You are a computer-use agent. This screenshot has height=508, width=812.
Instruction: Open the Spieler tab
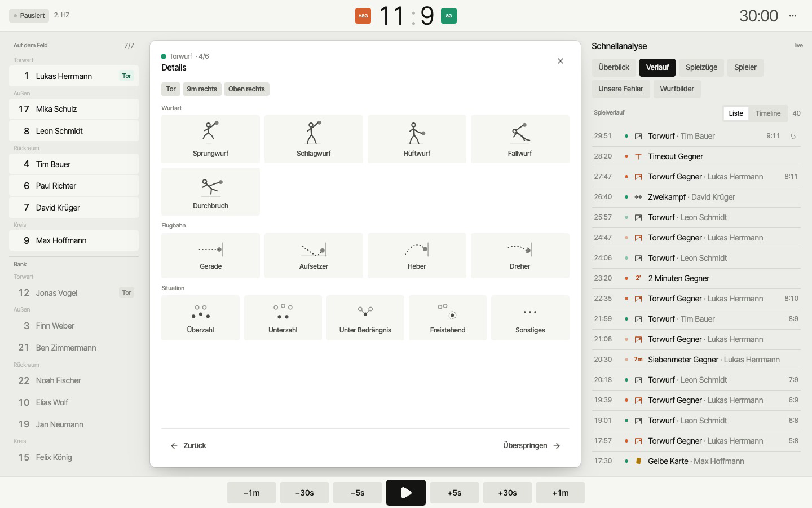pyautogui.click(x=745, y=67)
